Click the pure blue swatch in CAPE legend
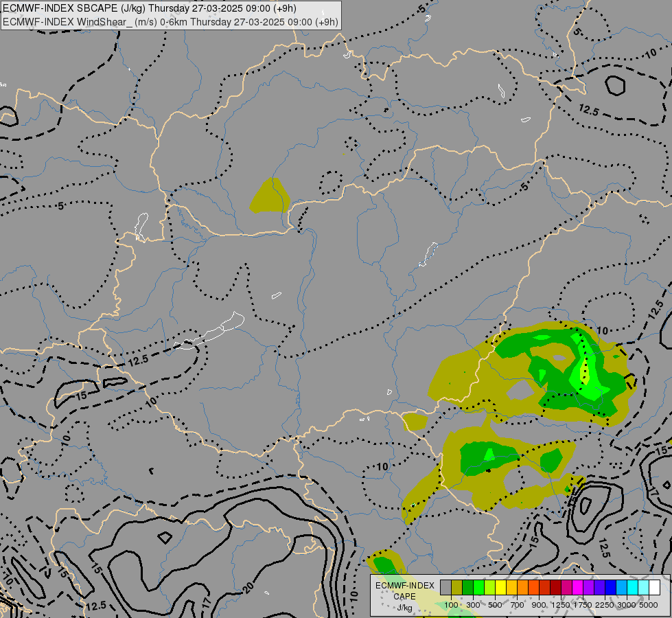 pos(610,588)
